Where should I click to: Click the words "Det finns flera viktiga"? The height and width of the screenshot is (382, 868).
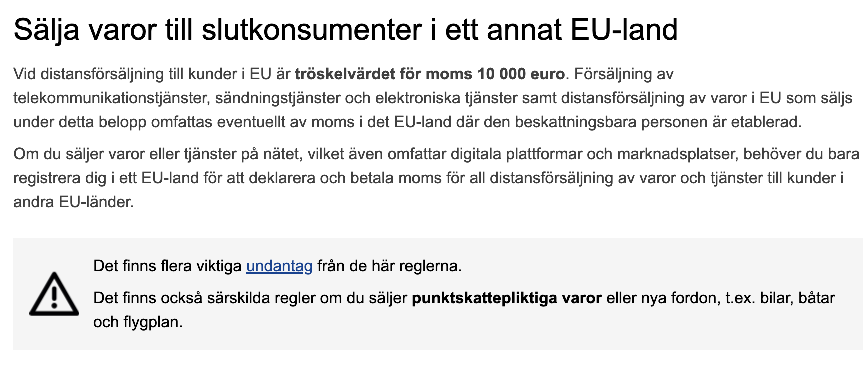(167, 266)
